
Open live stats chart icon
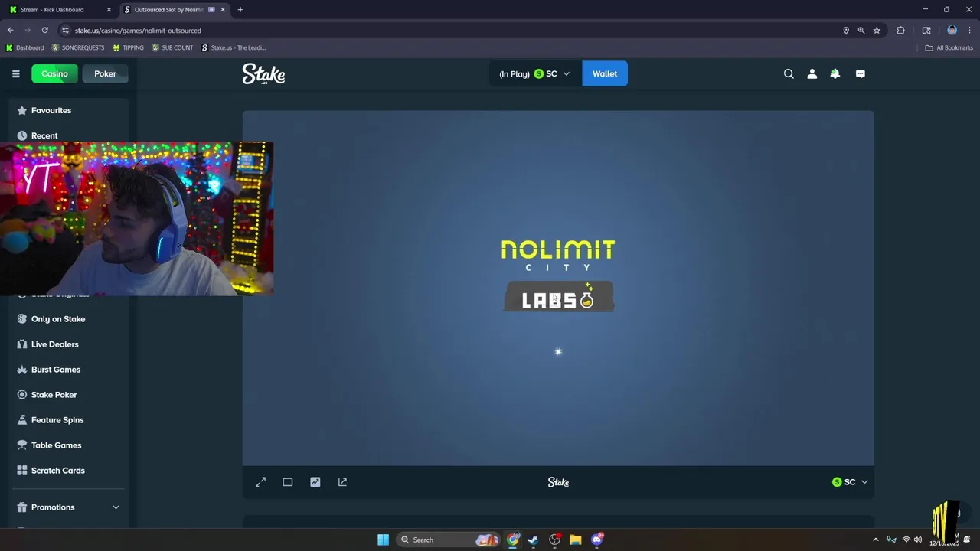click(315, 482)
